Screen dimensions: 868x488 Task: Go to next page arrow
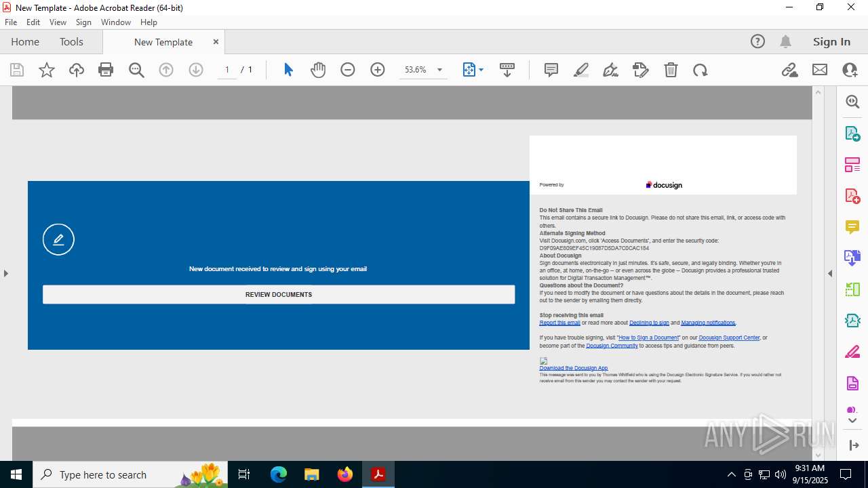196,70
